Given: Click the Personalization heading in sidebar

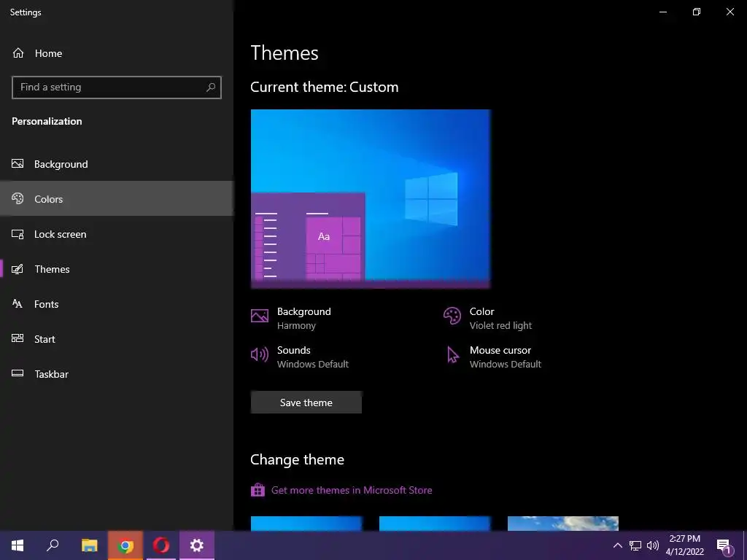Looking at the screenshot, I should (47, 121).
